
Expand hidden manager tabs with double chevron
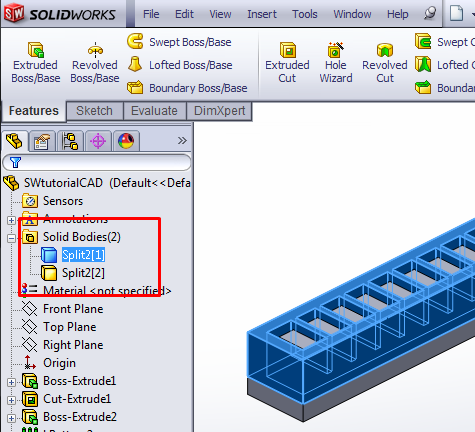coord(182,140)
